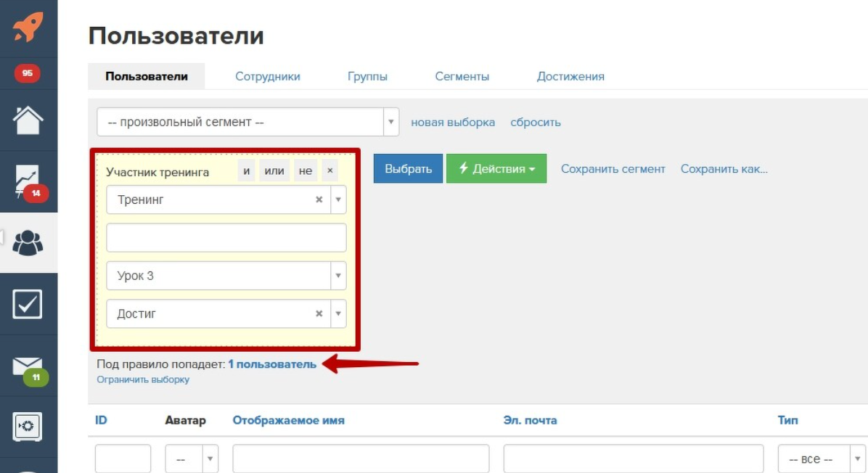
Task: Switch to the Пользователи tab
Action: (x=146, y=76)
